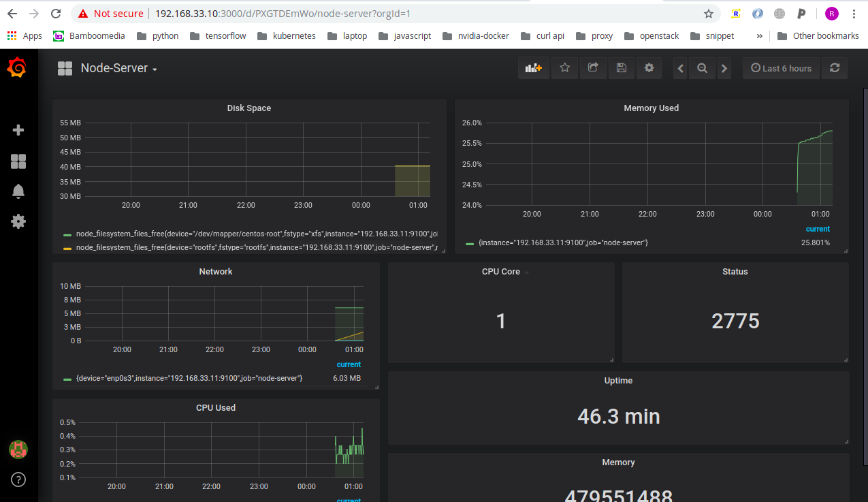Zoom out time range with magnifier button
The height and width of the screenshot is (502, 868).
pos(702,68)
